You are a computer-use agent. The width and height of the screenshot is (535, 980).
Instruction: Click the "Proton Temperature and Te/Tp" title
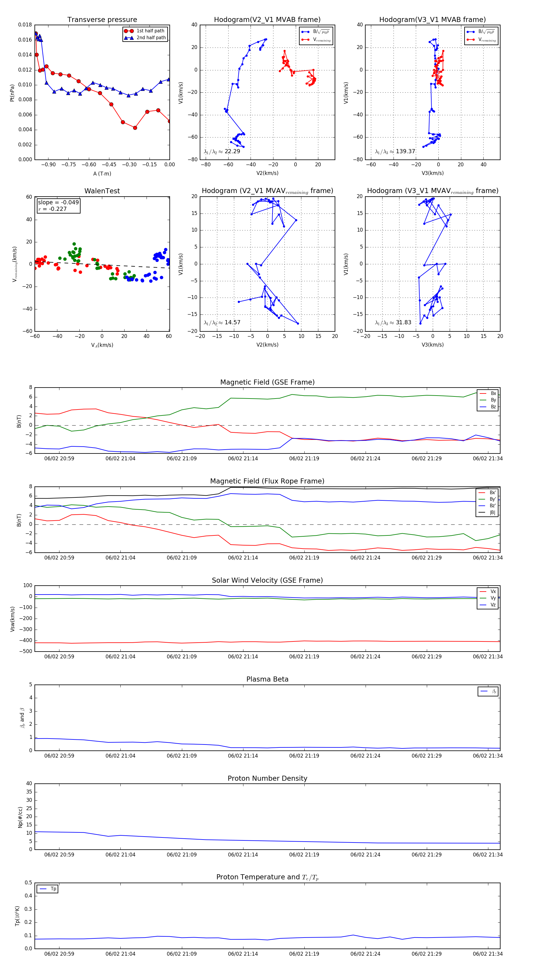(x=267, y=877)
